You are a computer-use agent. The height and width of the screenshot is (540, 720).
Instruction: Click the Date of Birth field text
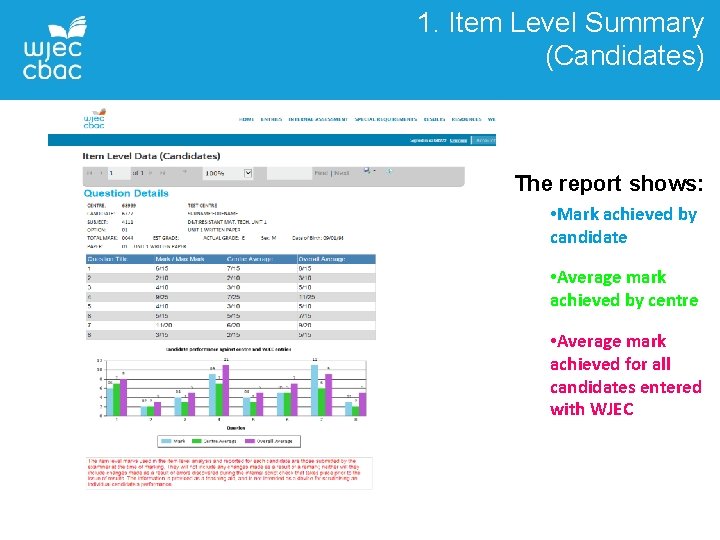tap(318, 238)
